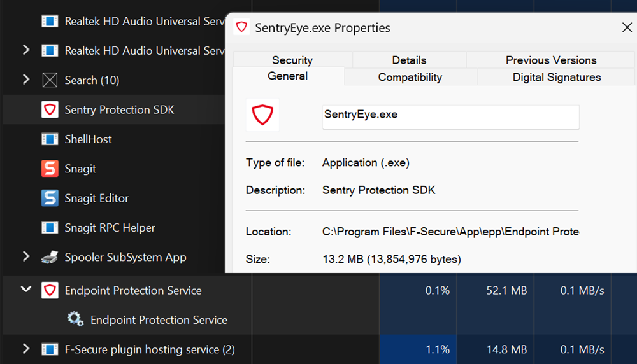Screen dimensions: 637x364
Task: Click the 0.1% CPU value for Endpoint Protection
Action: (x=437, y=291)
